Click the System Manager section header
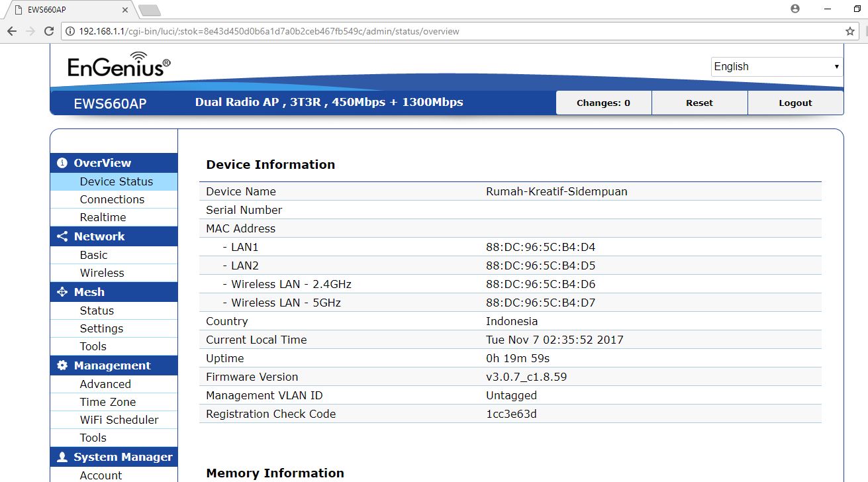 114,457
